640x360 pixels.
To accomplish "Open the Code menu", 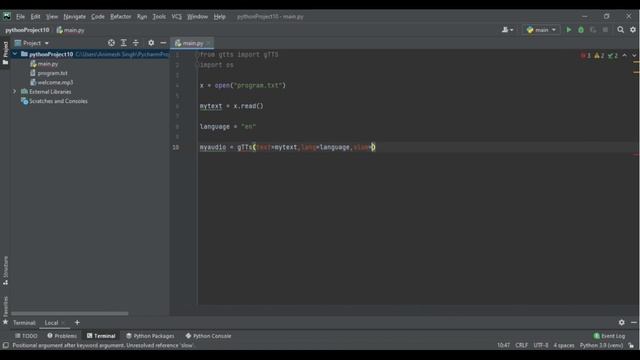I will (x=98, y=16).
